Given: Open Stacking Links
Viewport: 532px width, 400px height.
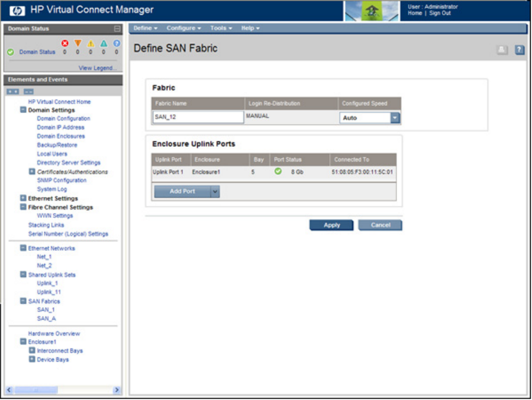Looking at the screenshot, I should [x=46, y=225].
